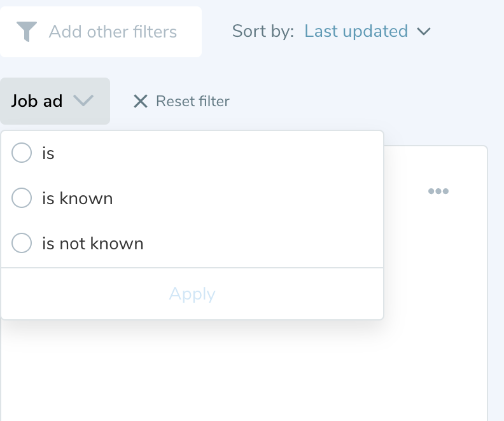Click the "is" option label
This screenshot has height=421, width=504.
pos(48,153)
